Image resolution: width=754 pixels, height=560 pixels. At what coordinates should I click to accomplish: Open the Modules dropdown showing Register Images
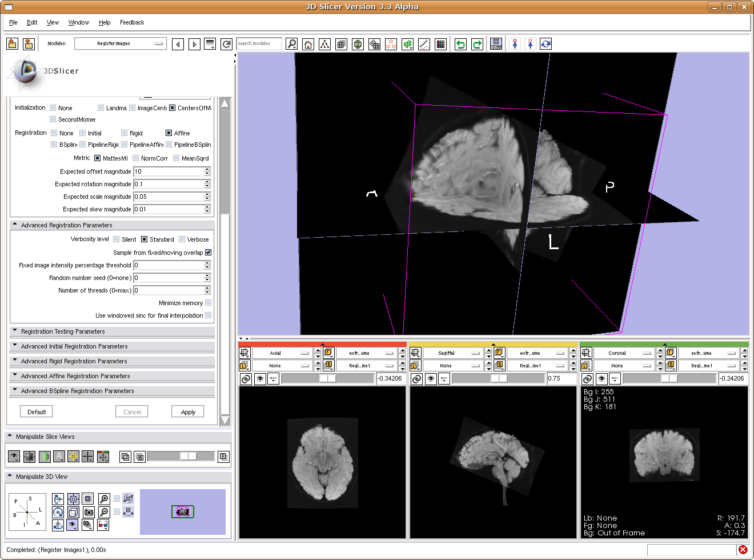[121, 43]
